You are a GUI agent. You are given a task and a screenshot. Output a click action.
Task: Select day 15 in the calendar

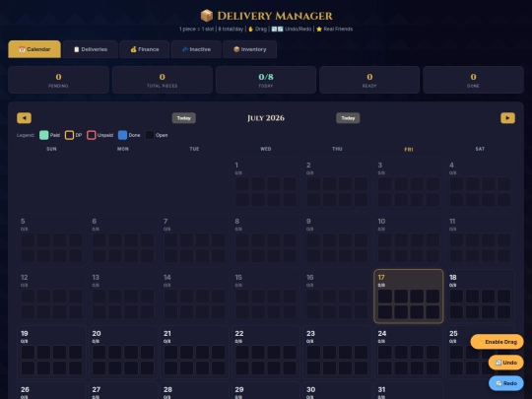pos(266,297)
